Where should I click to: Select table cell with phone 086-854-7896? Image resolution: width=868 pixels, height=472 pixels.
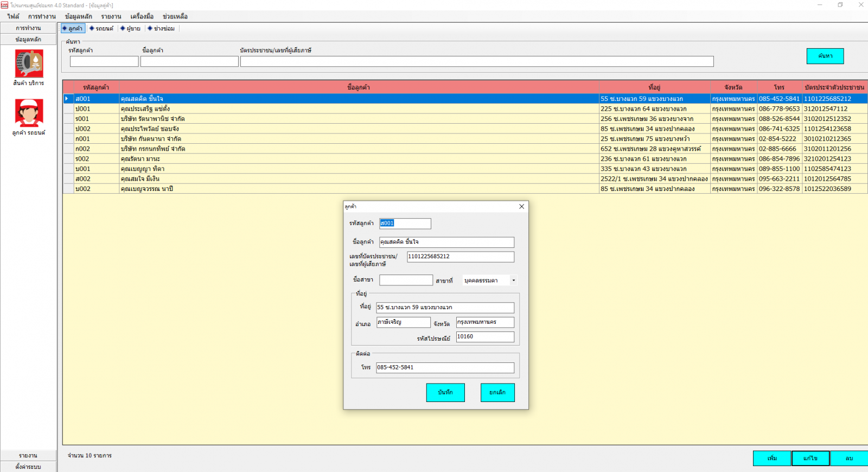(780, 159)
